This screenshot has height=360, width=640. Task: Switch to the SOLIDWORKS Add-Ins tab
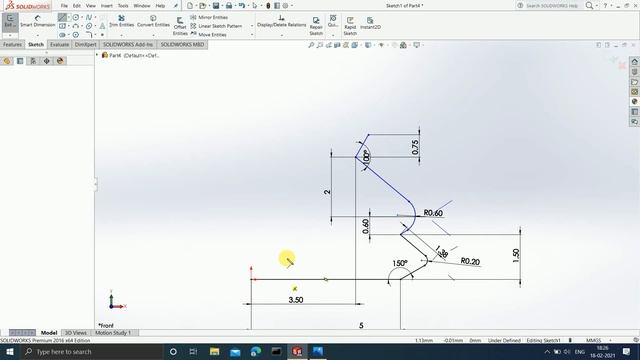(128, 44)
